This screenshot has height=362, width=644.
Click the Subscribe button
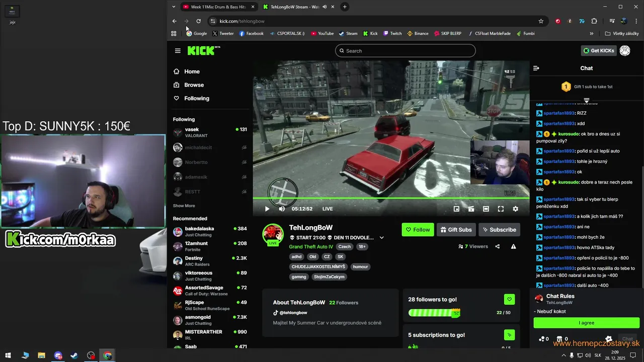(499, 230)
